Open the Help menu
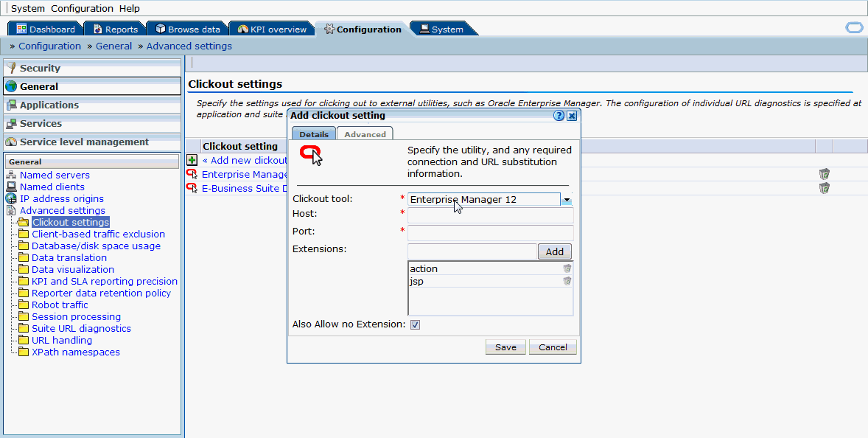This screenshot has height=438, width=868. pos(130,8)
